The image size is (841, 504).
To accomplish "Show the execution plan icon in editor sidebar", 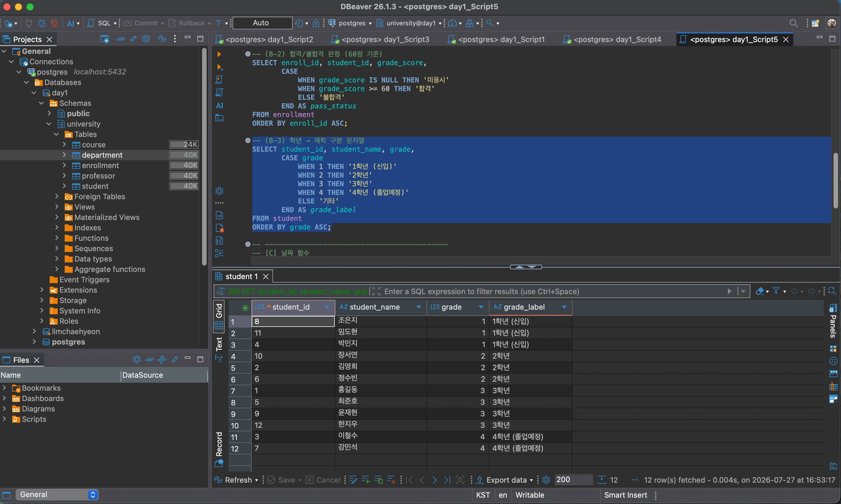I will 219,92.
